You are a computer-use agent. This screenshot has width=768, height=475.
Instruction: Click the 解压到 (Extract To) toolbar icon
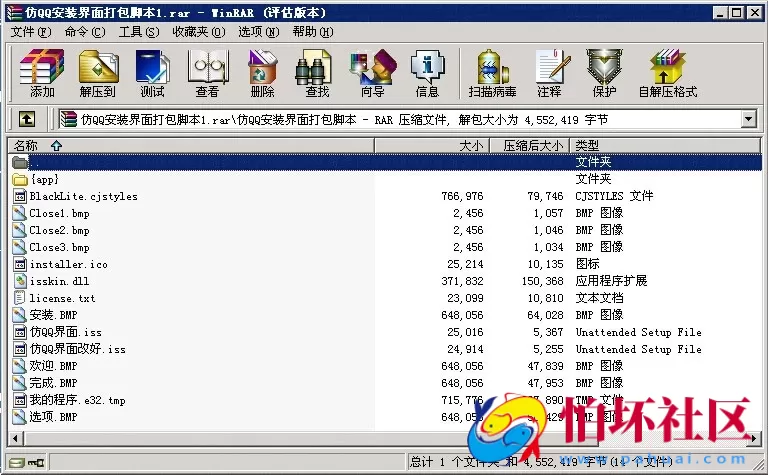point(98,66)
